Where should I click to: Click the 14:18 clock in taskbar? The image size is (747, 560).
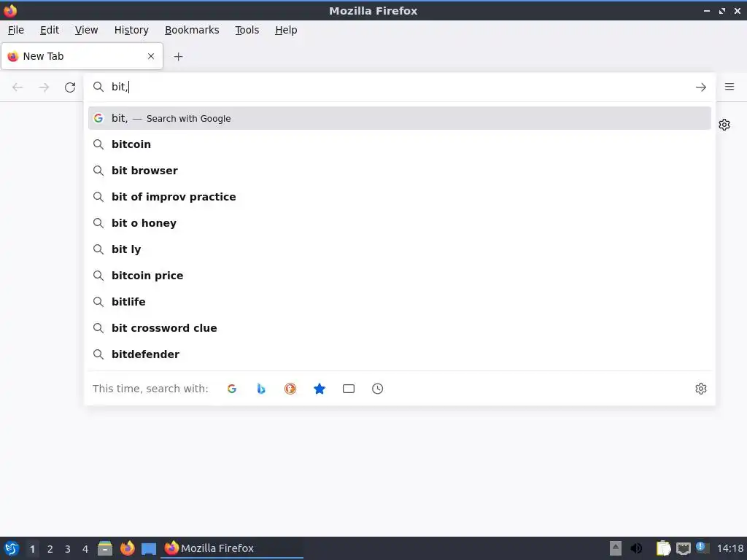tap(729, 548)
